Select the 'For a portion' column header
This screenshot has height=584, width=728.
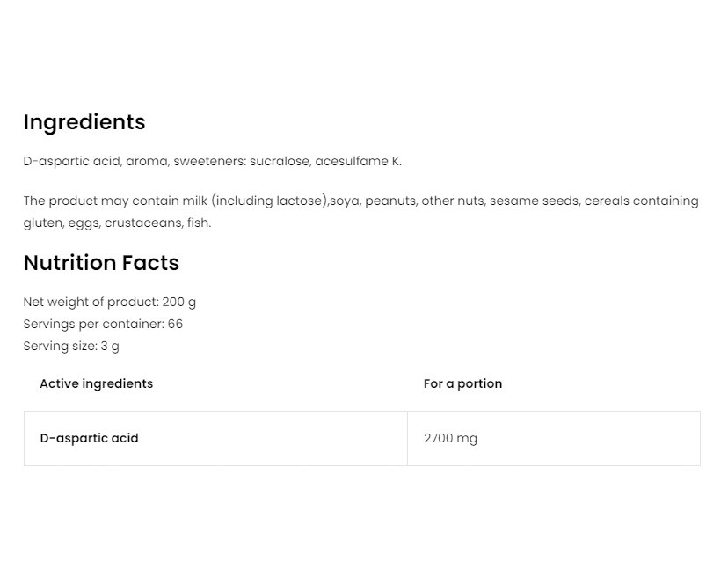(x=462, y=383)
